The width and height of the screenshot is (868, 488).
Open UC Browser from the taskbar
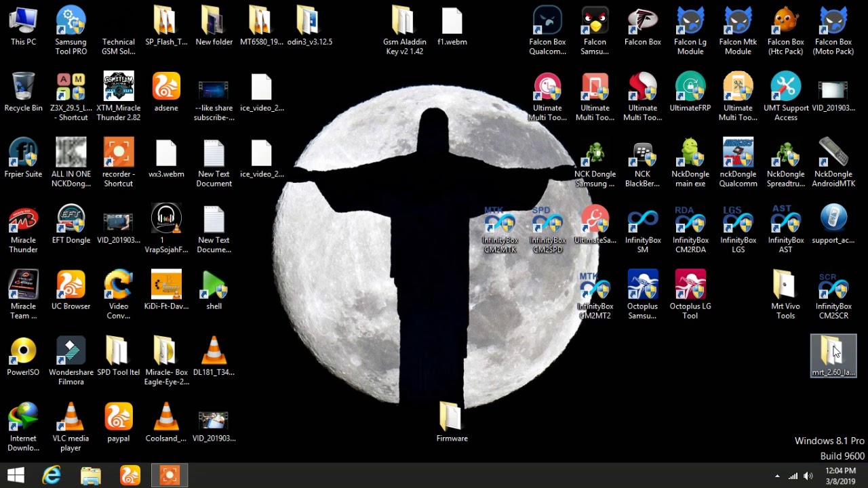130,475
